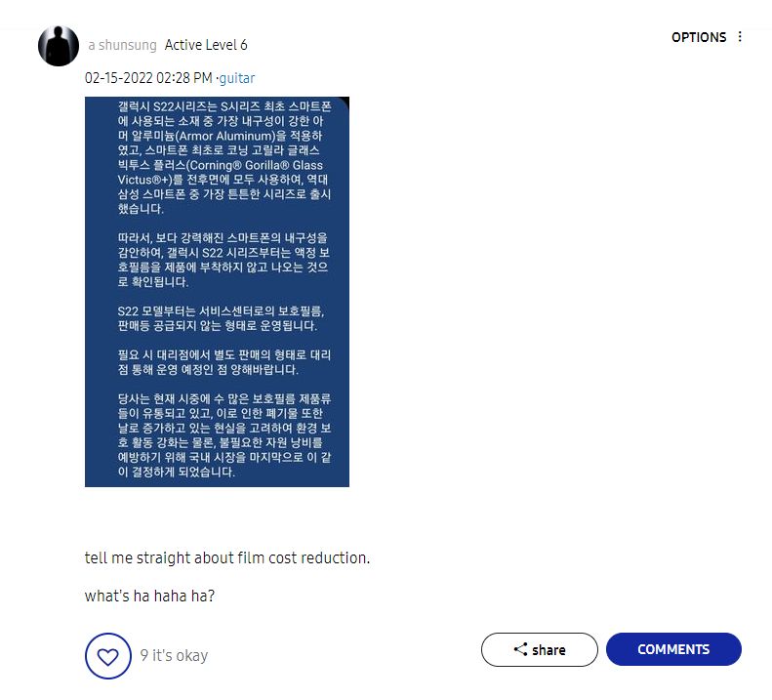Like the post with the heart icon

107,656
